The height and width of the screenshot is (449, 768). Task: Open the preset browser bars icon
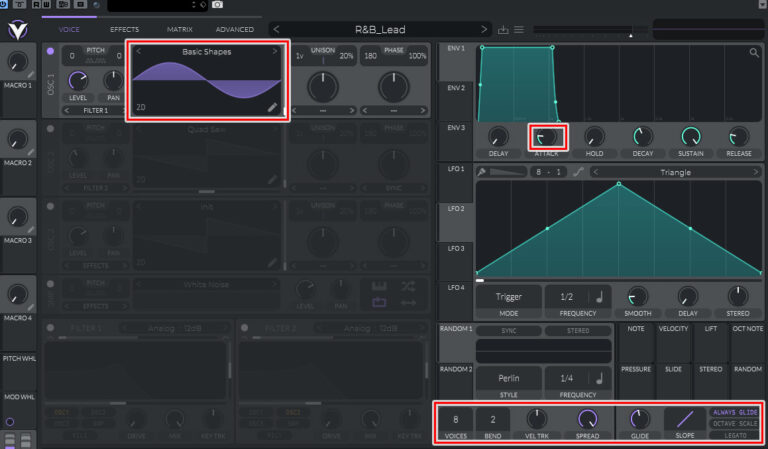point(518,30)
